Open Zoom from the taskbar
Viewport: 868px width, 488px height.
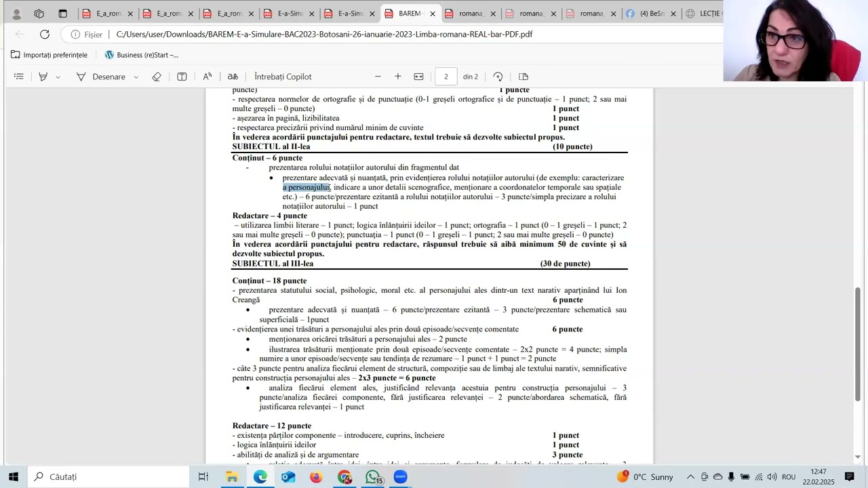(x=400, y=476)
